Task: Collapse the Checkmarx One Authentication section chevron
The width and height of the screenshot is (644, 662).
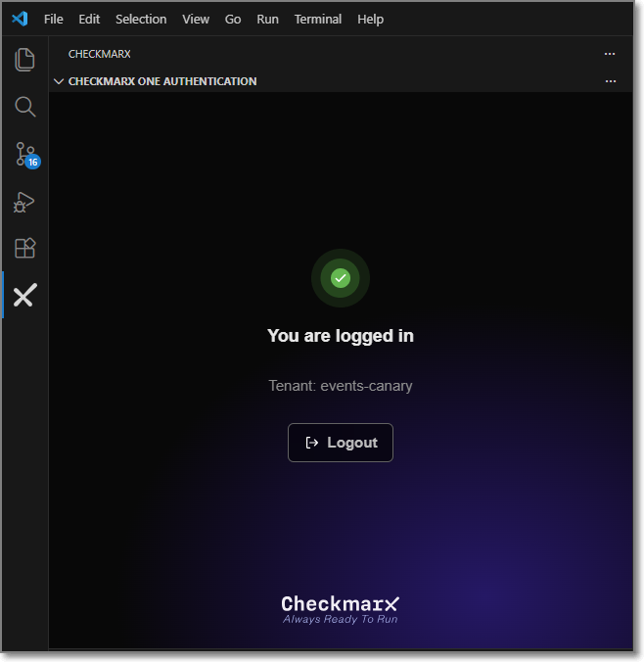Action: click(x=59, y=81)
